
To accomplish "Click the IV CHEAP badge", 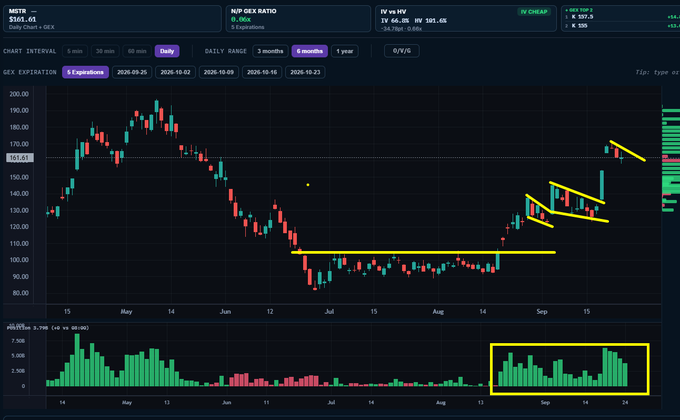I will (534, 12).
